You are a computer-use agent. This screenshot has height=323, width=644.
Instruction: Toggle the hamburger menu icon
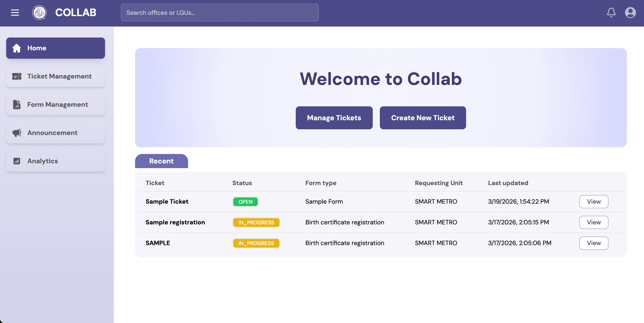15,13
